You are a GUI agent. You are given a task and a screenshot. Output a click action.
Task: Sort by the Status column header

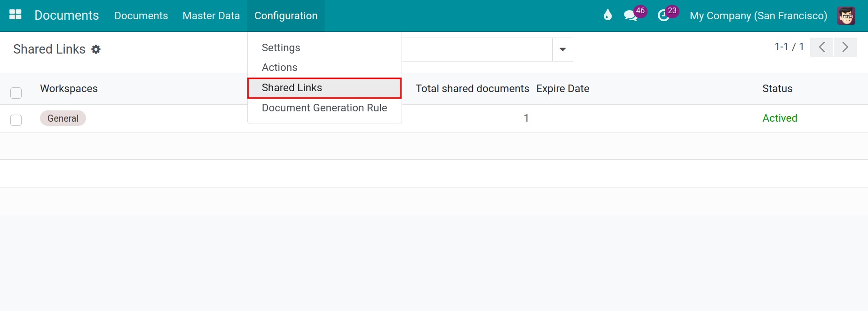point(777,89)
